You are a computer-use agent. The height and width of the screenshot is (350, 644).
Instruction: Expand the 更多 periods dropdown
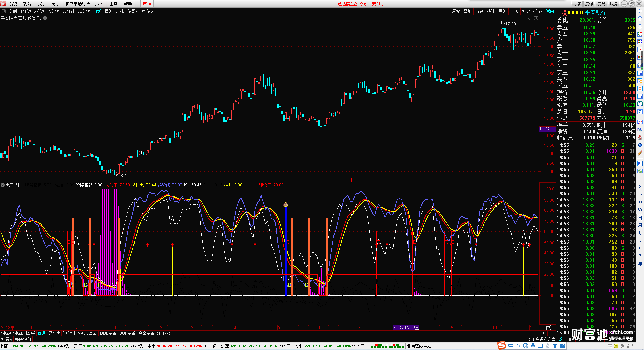[147, 11]
